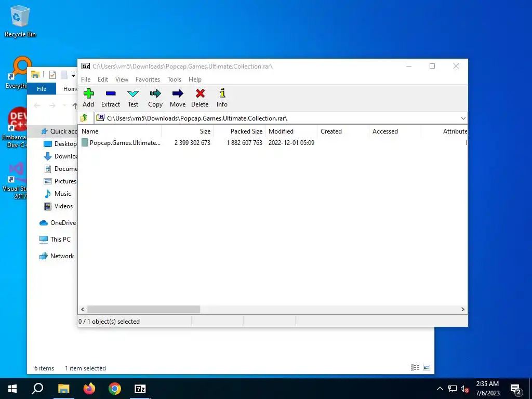Image resolution: width=532 pixels, height=399 pixels.
Task: Open Firefox from the taskbar
Action: [89, 389]
